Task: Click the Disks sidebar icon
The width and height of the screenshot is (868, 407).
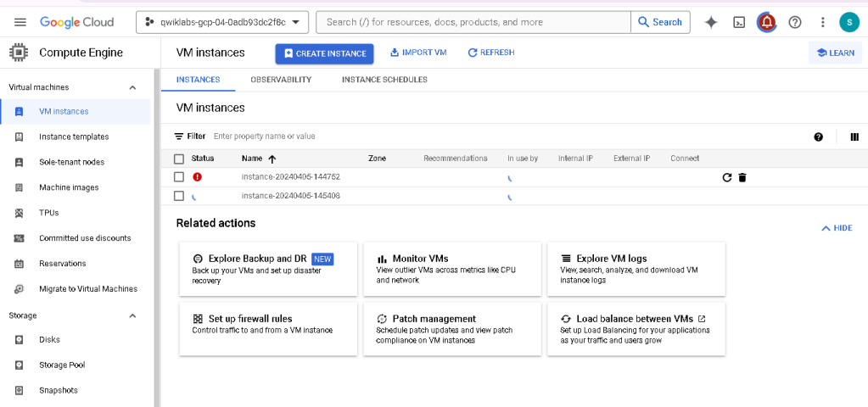Action: pyautogui.click(x=19, y=339)
